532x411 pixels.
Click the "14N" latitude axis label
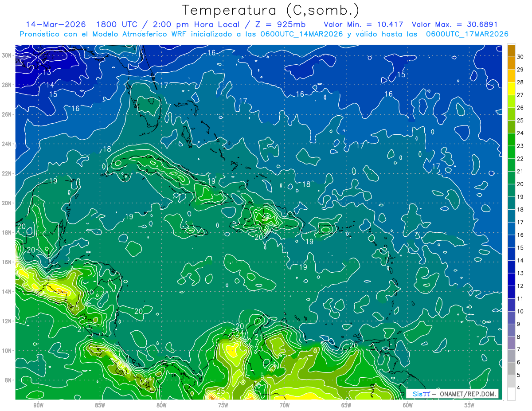(7, 292)
